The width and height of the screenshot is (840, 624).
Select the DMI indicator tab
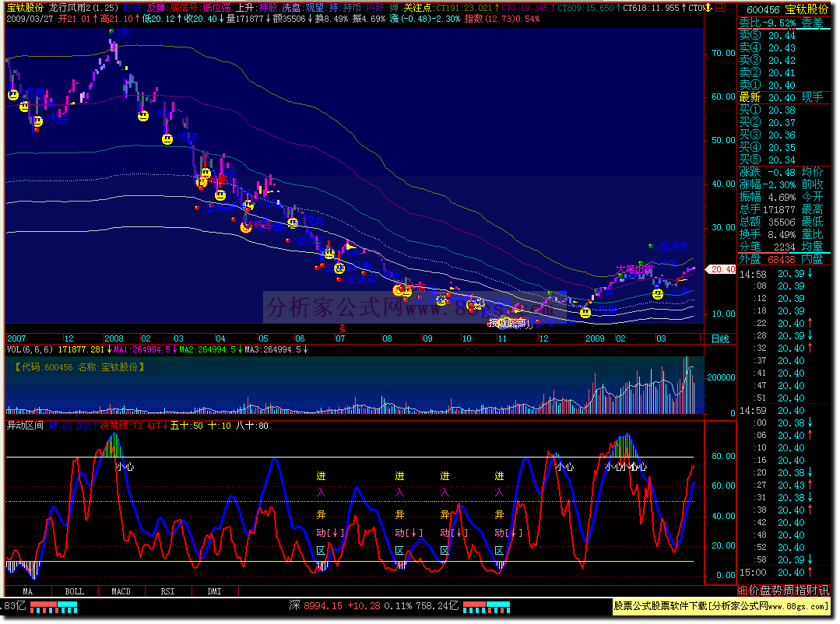coord(214,591)
